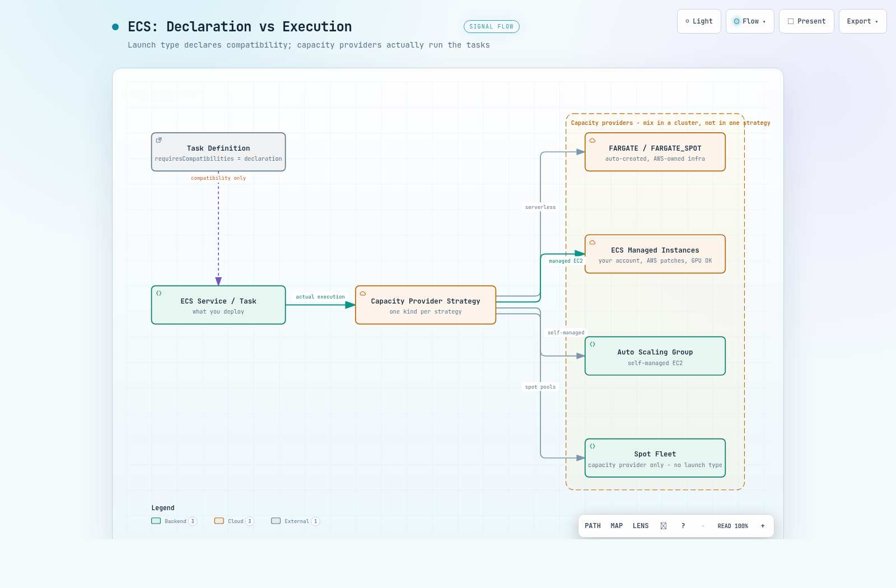Toggle the Present mode checkbox button
The image size is (896, 588).
point(806,21)
